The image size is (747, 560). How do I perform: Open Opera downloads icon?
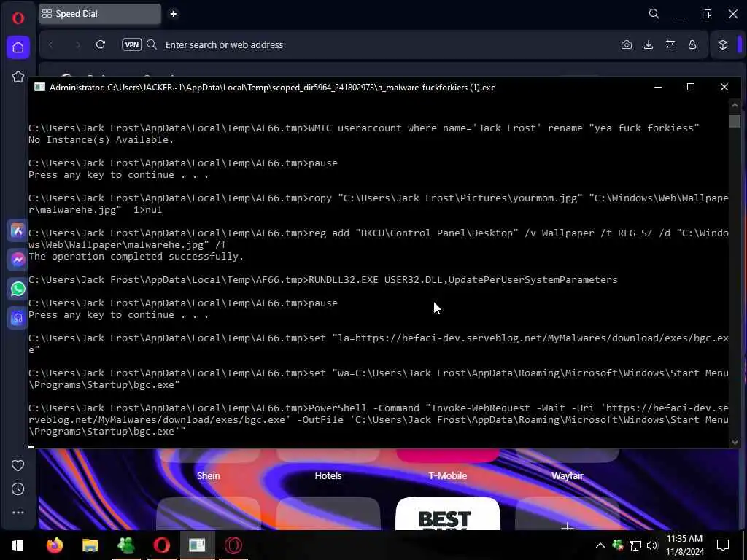click(649, 44)
